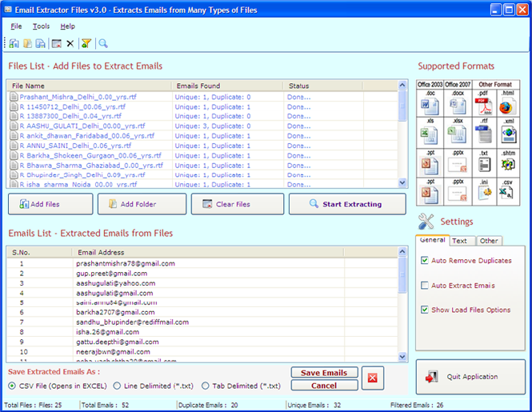Disable Auto Remove Duplicates checkbox
The height and width of the screenshot is (412, 532).
pyautogui.click(x=425, y=260)
